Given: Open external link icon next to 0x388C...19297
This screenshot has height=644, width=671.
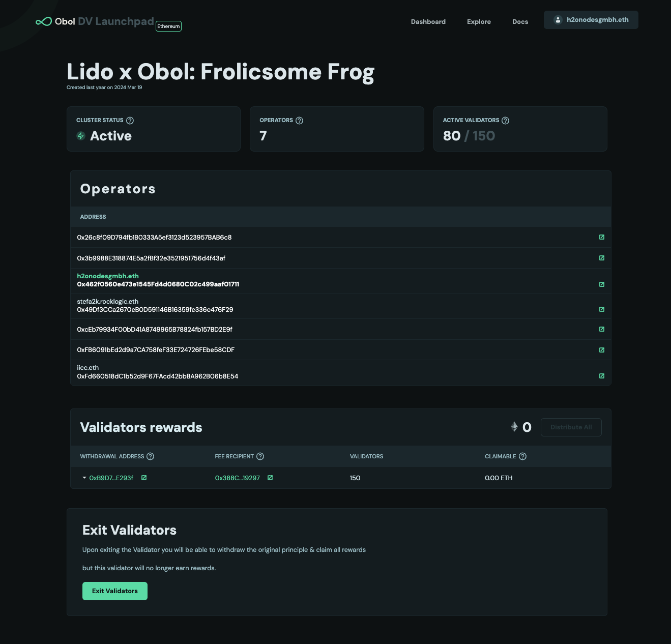Looking at the screenshot, I should click(x=270, y=478).
